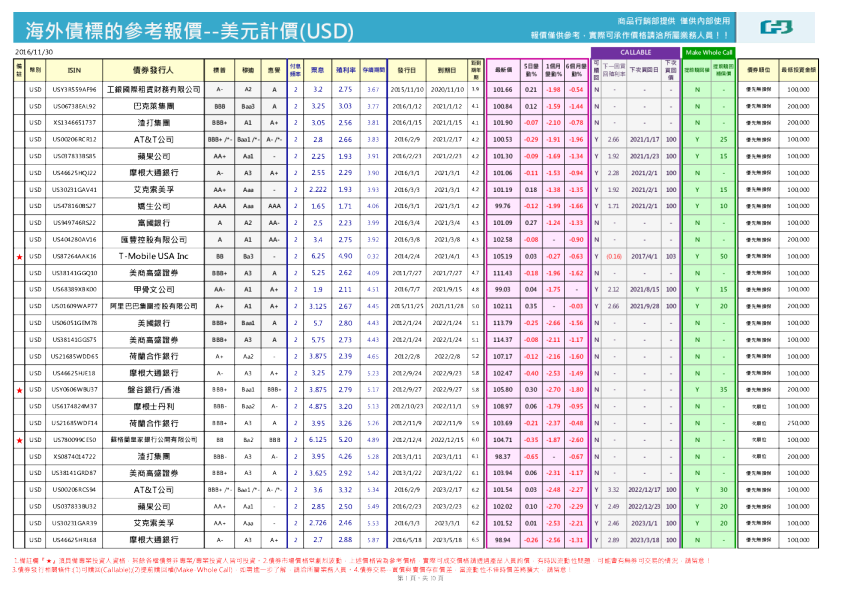Click latest price 107.17
Viewport: 842px width, 595px height.
(x=503, y=356)
